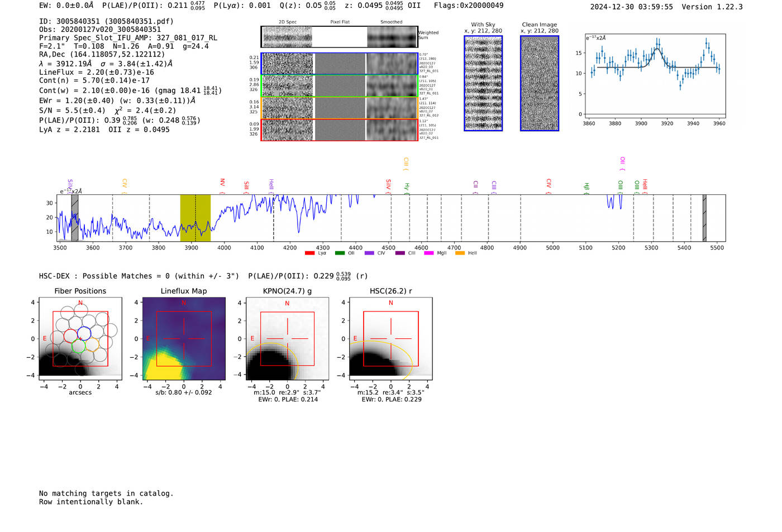Image resolution: width=782 pixels, height=532 pixels.
Task: Click the Hγ line marker above the spectrum
Action: pyautogui.click(x=407, y=188)
